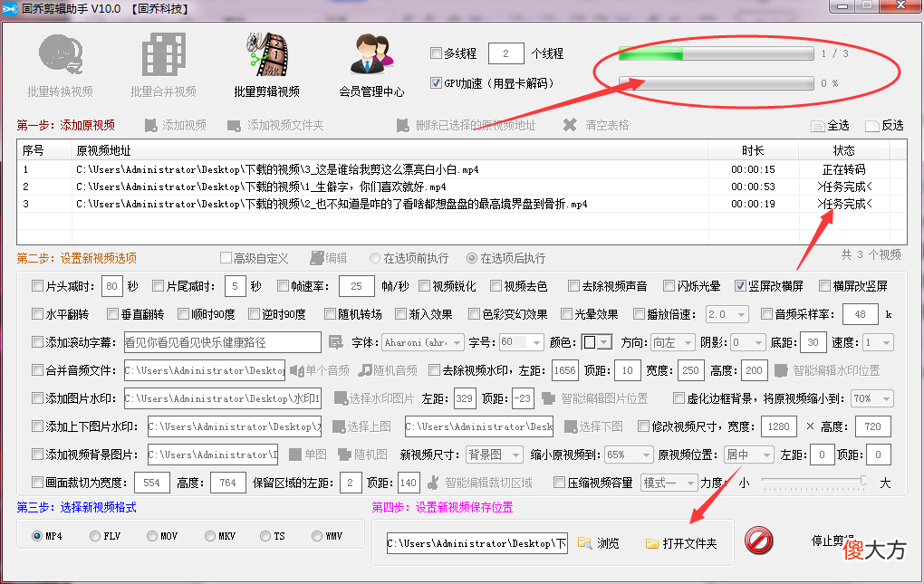Open 字号 dropdown showing 60
Viewport: 924px width, 584px height.
pos(522,342)
